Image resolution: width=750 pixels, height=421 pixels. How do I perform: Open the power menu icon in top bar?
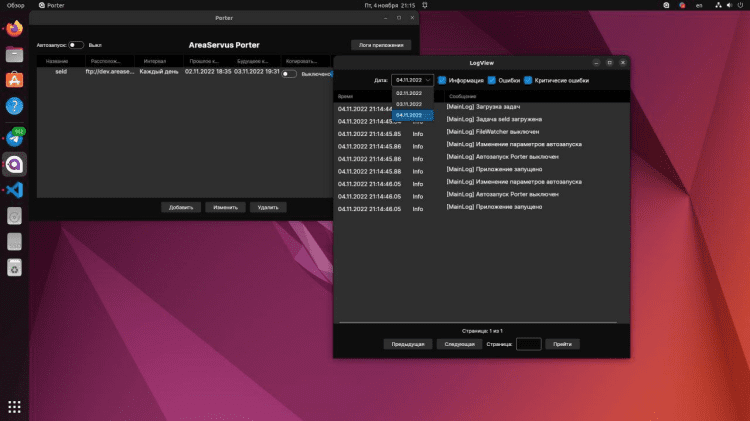pyautogui.click(x=740, y=5)
